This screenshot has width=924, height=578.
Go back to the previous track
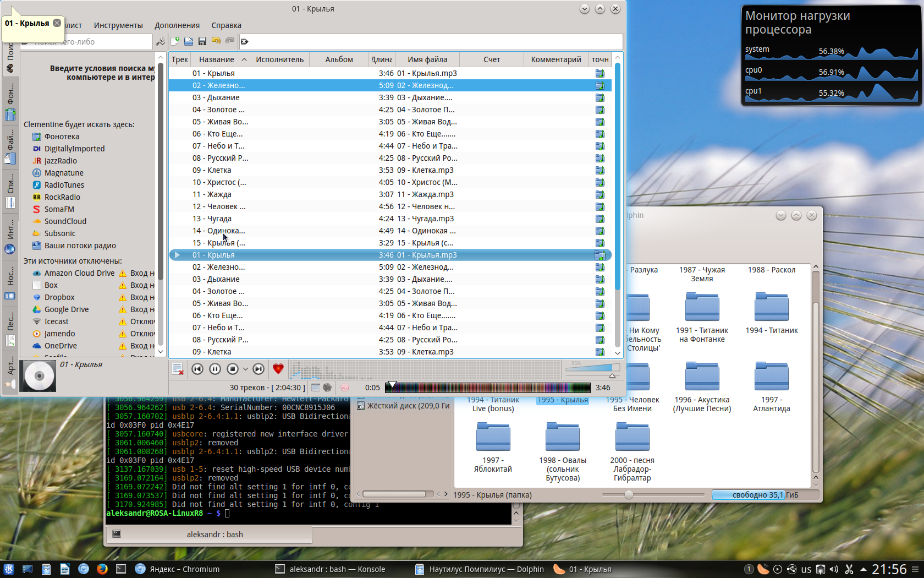197,369
